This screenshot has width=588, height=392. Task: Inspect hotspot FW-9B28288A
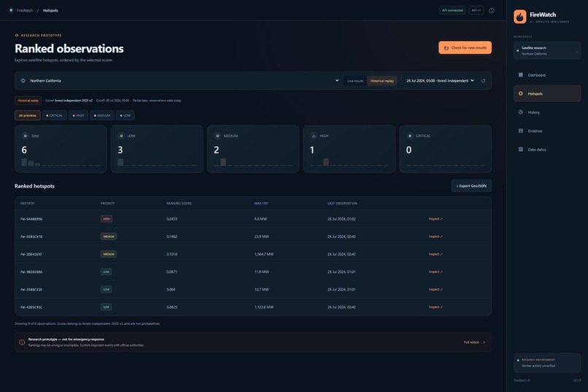pyautogui.click(x=436, y=272)
